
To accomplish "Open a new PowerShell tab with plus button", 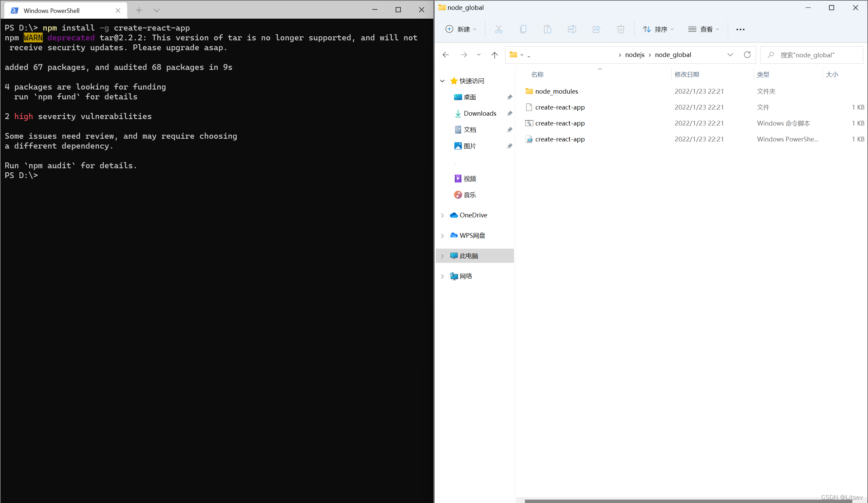I will 139,10.
